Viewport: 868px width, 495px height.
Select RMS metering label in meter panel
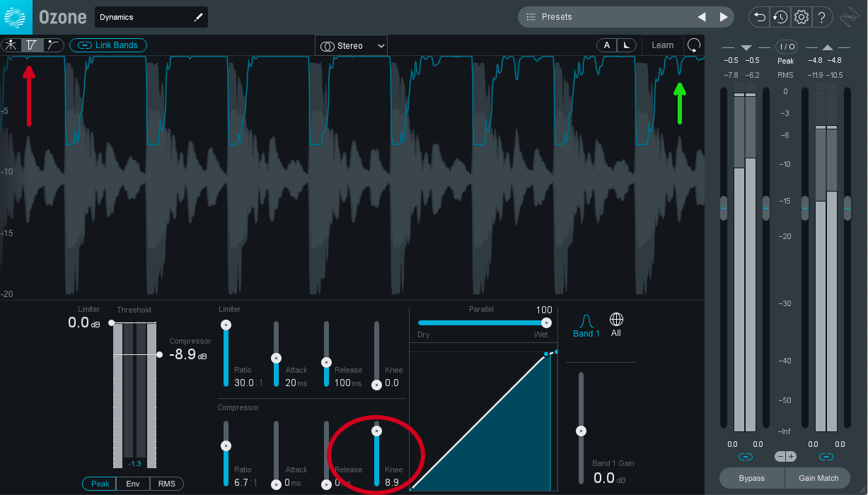pos(786,75)
